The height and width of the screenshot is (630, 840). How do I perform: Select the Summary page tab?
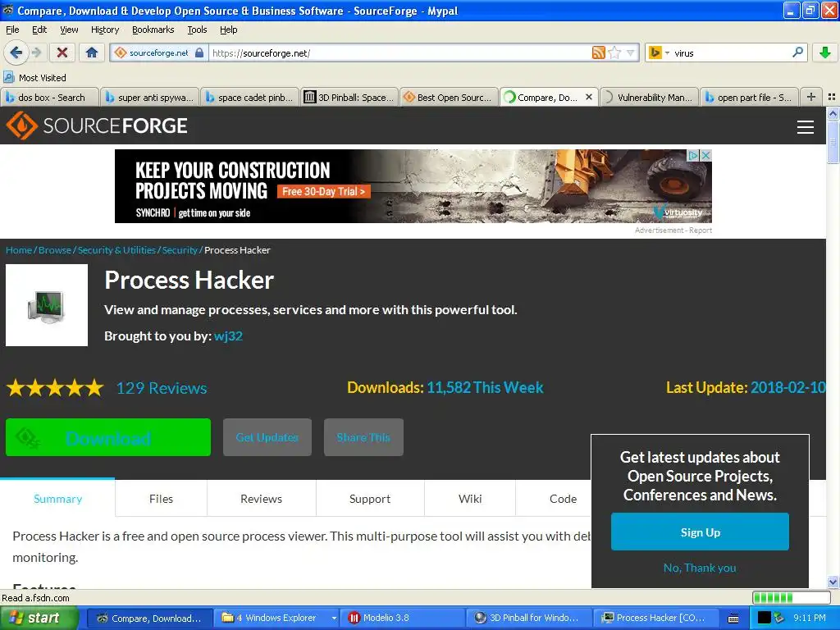[x=58, y=498]
